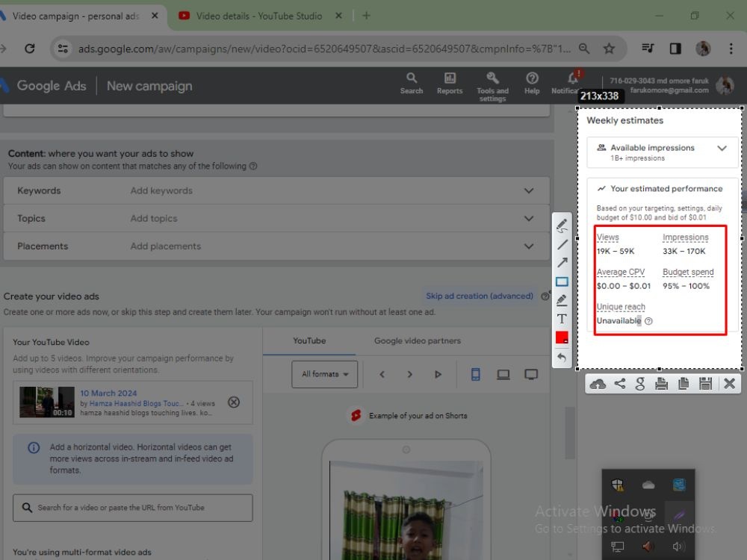Select the Lightshot arrow tool

point(562,262)
